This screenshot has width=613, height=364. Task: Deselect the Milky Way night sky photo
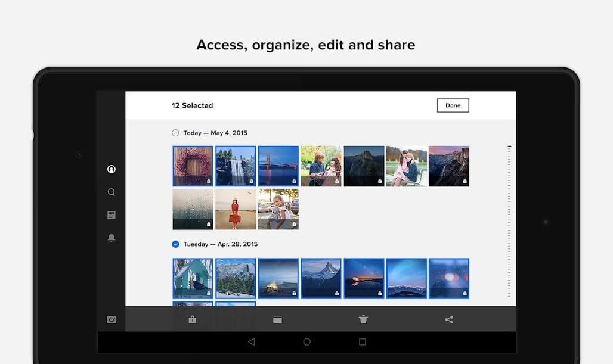[364, 278]
